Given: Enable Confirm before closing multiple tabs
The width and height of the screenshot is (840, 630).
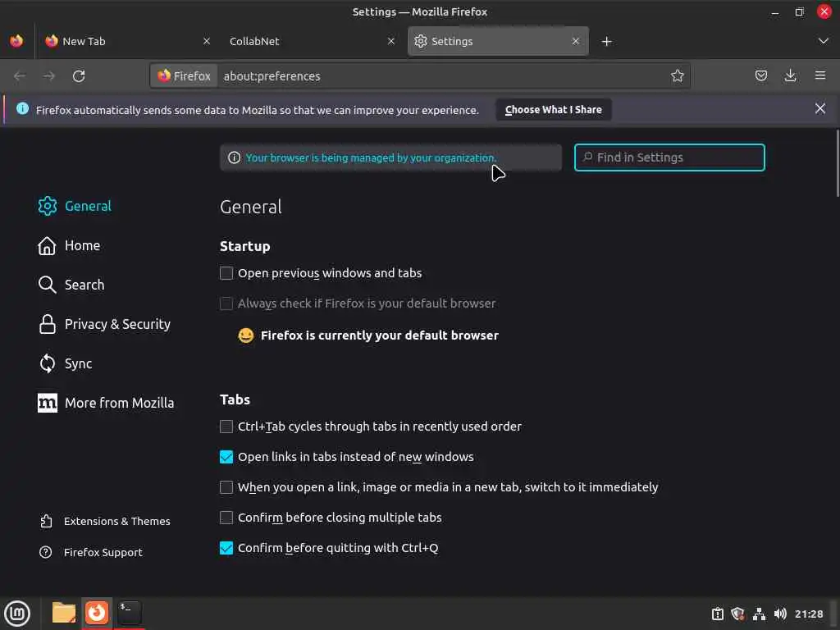Looking at the screenshot, I should pos(226,518).
